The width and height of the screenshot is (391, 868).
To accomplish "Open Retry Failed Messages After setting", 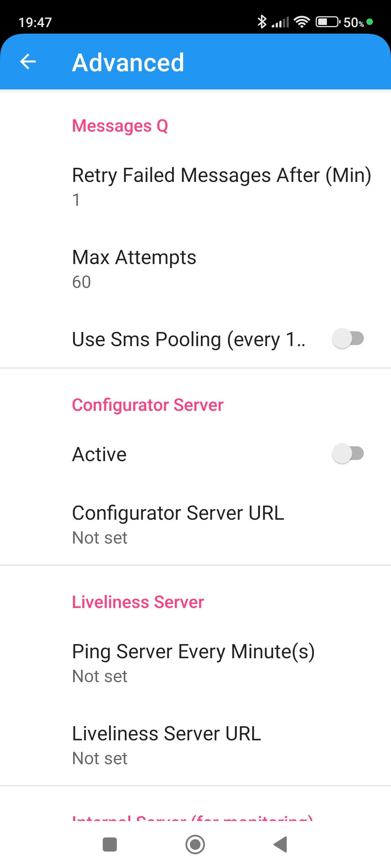I will click(x=222, y=187).
